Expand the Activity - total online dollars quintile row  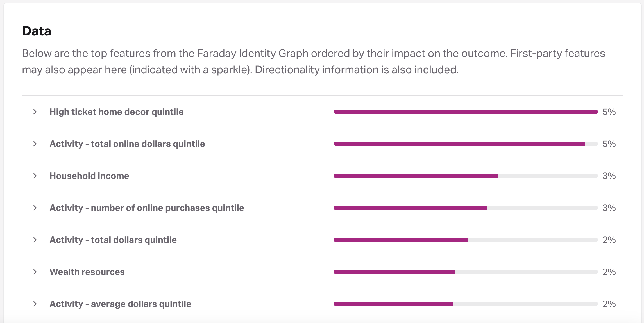tap(35, 144)
